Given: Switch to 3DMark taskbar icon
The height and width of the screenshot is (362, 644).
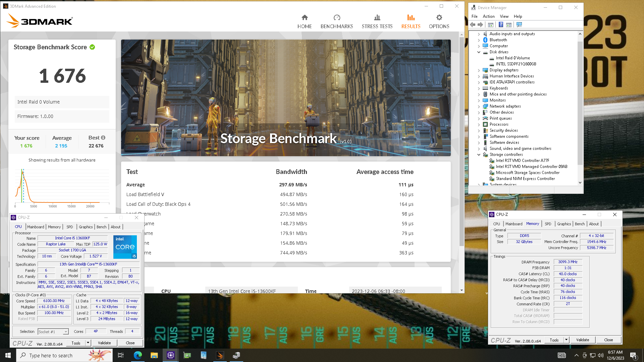Looking at the screenshot, I should tap(220, 355).
